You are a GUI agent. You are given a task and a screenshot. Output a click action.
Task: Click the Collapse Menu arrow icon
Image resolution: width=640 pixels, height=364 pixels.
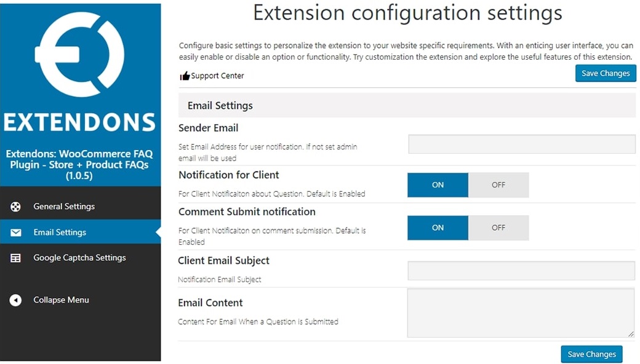(15, 300)
